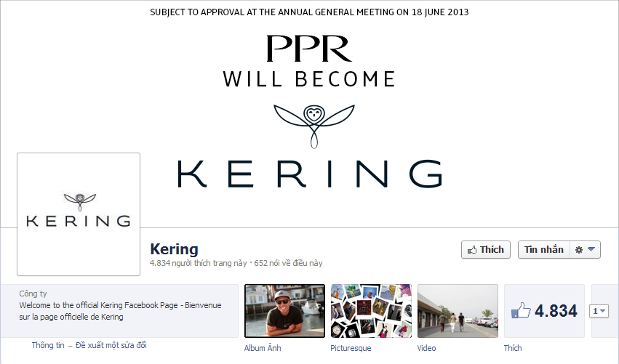The width and height of the screenshot is (619, 364).
Task: Click the Kering page name title
Action: coord(174,249)
